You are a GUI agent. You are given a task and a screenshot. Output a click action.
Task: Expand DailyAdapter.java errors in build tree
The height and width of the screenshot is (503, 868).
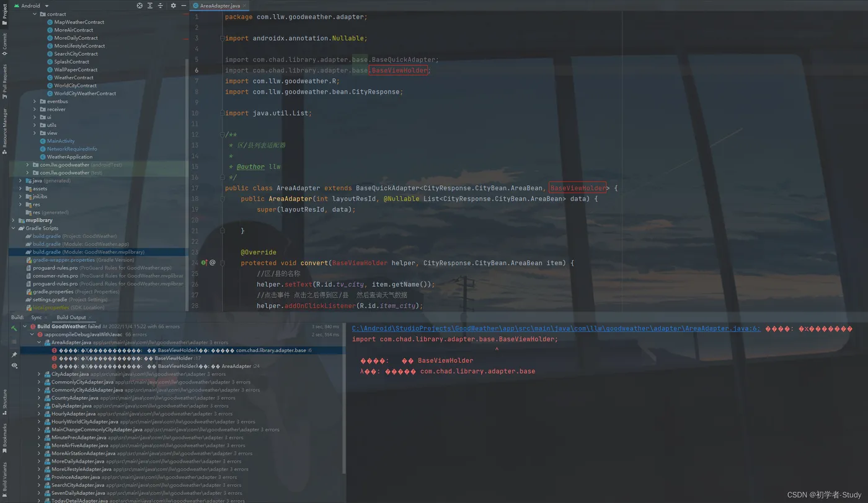(x=39, y=406)
